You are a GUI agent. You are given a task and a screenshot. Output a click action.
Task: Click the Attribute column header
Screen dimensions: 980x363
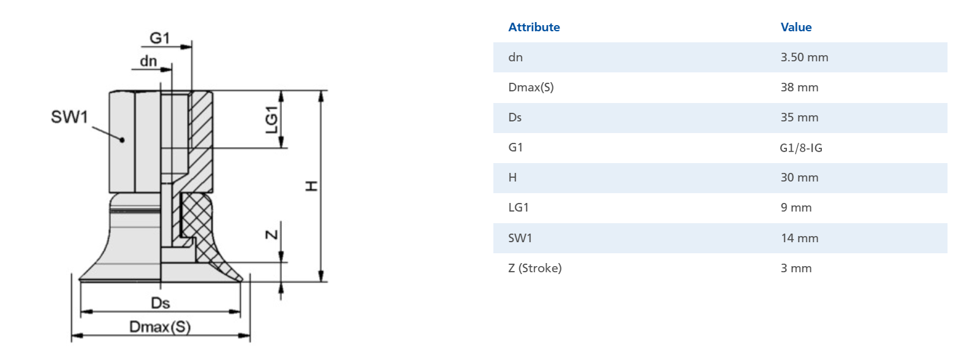[x=534, y=27]
